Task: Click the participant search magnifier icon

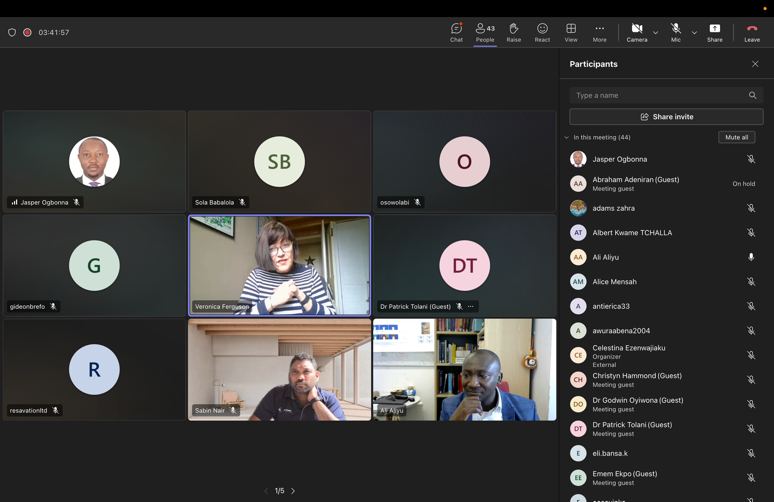Action: pos(752,95)
